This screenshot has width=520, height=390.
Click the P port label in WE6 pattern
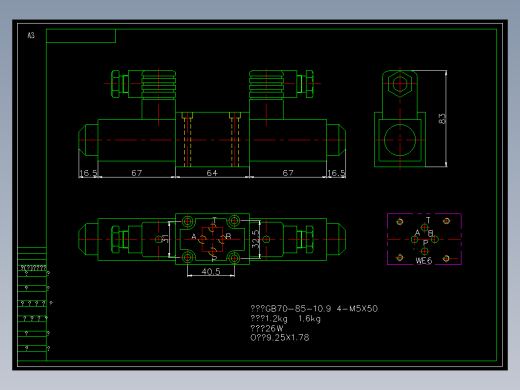425,243
